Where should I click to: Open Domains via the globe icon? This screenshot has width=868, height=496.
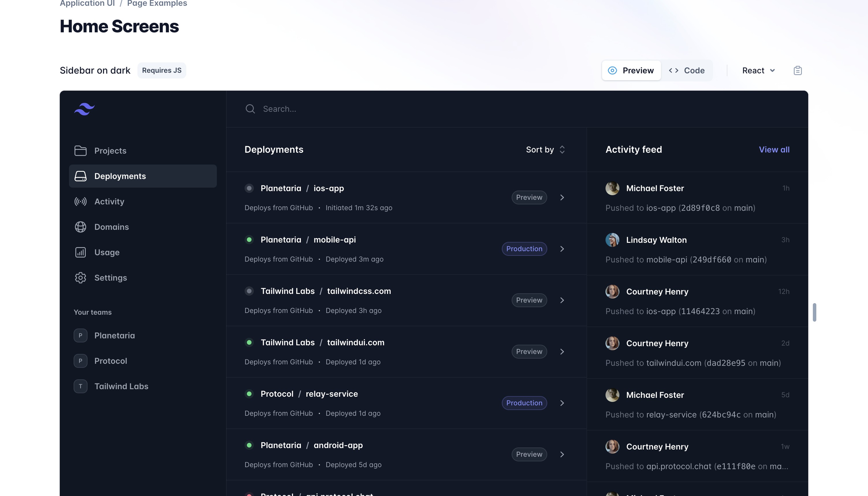pyautogui.click(x=80, y=227)
